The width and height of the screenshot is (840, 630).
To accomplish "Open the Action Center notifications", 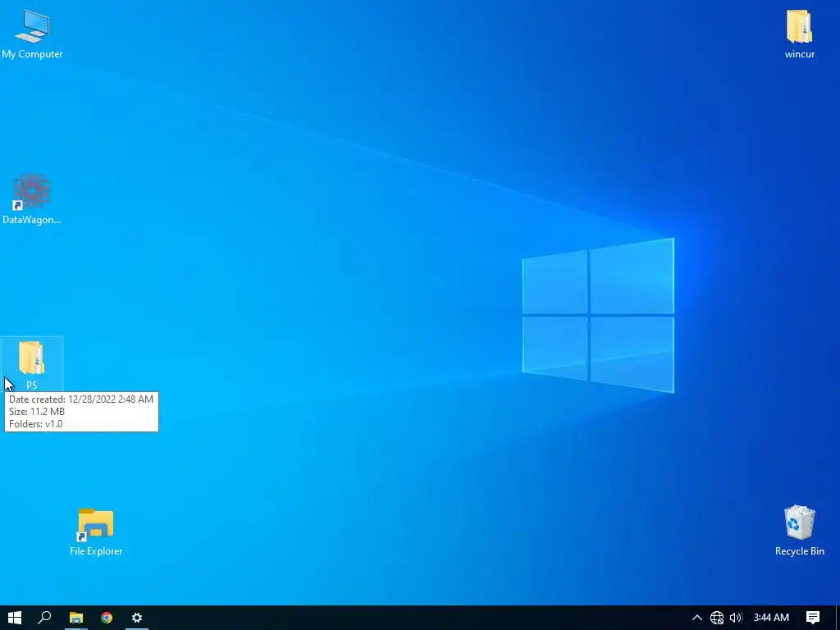I will pyautogui.click(x=813, y=618).
